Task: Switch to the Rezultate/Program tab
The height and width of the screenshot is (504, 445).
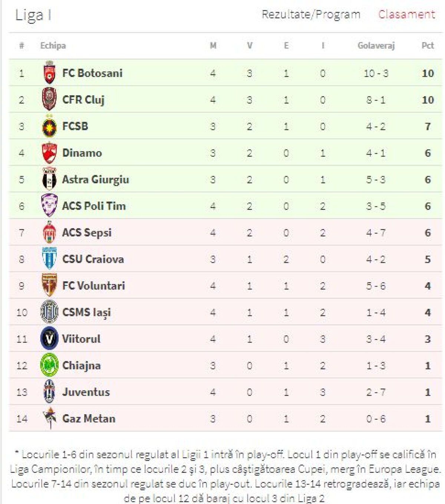Action: (311, 15)
